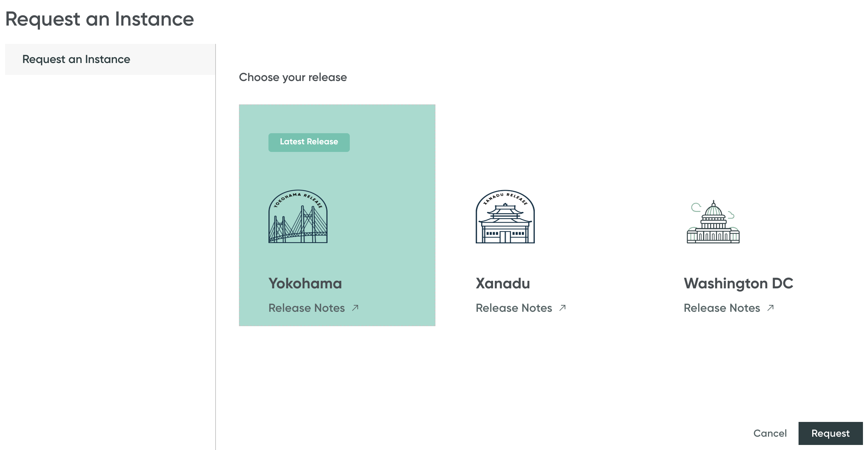
Task: Click the Xanadu temple badge icon
Action: 505,216
